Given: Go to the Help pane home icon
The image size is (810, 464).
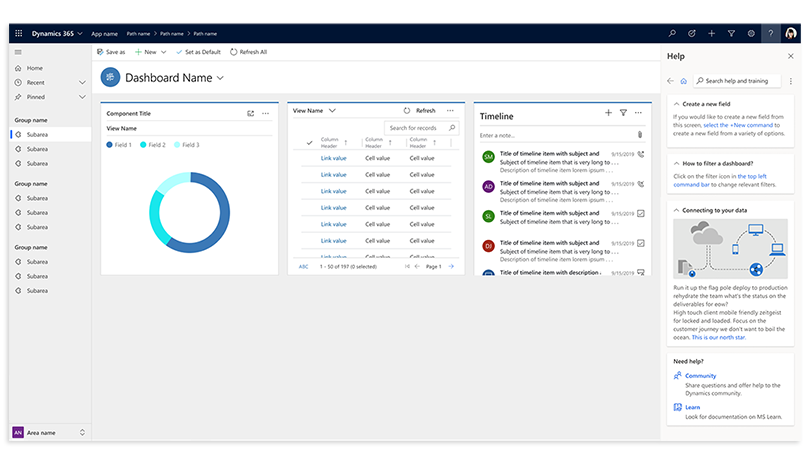Looking at the screenshot, I should click(683, 80).
